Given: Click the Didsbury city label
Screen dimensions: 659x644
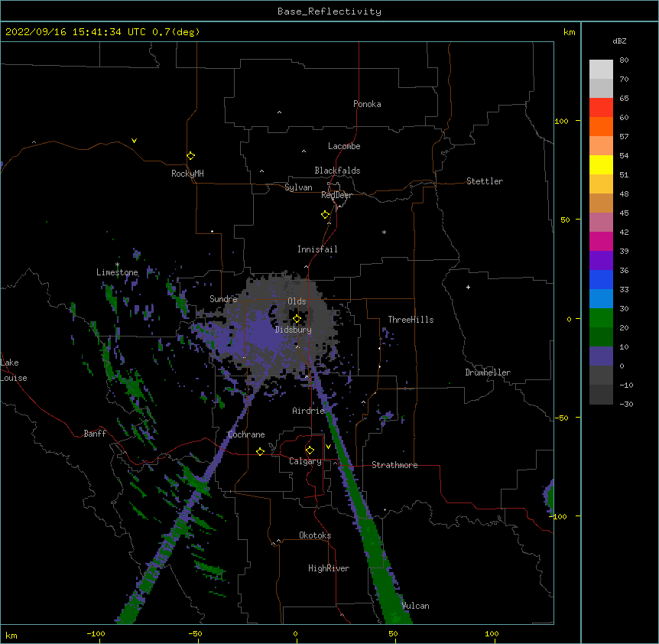Looking at the screenshot, I should [x=294, y=330].
